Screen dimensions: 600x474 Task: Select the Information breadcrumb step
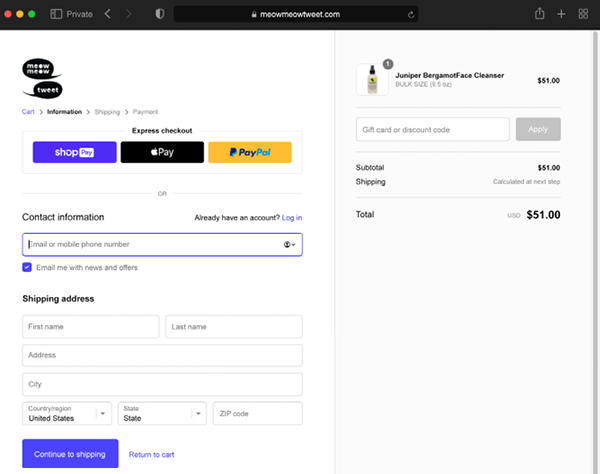coord(64,112)
